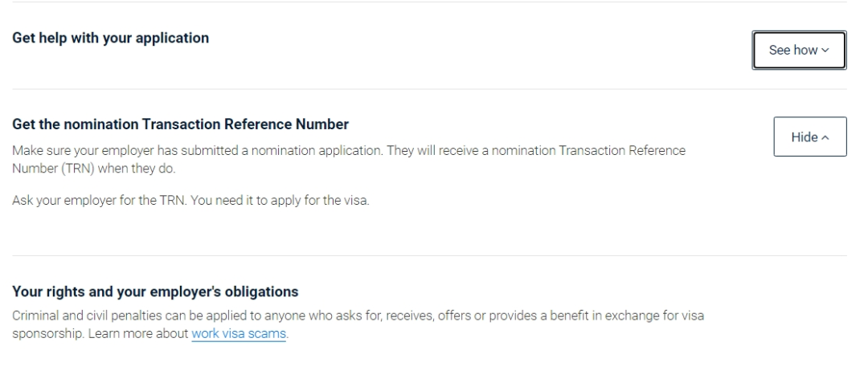Collapse the nomination section with Hide button
Image resolution: width=868 pixels, height=383 pixels.
tap(809, 137)
